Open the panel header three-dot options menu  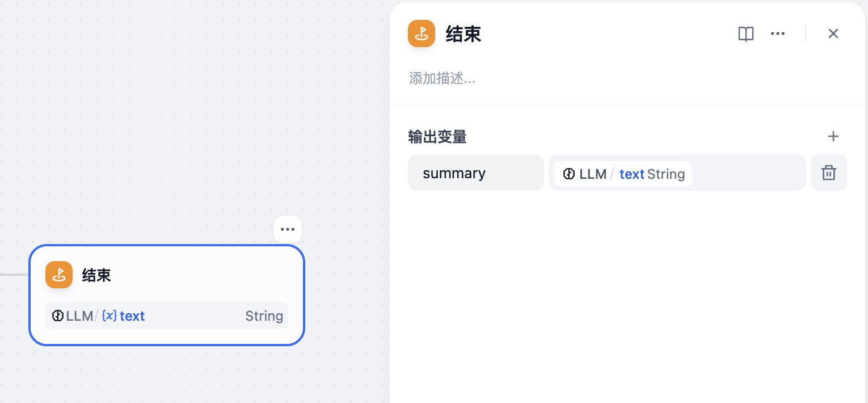(777, 33)
